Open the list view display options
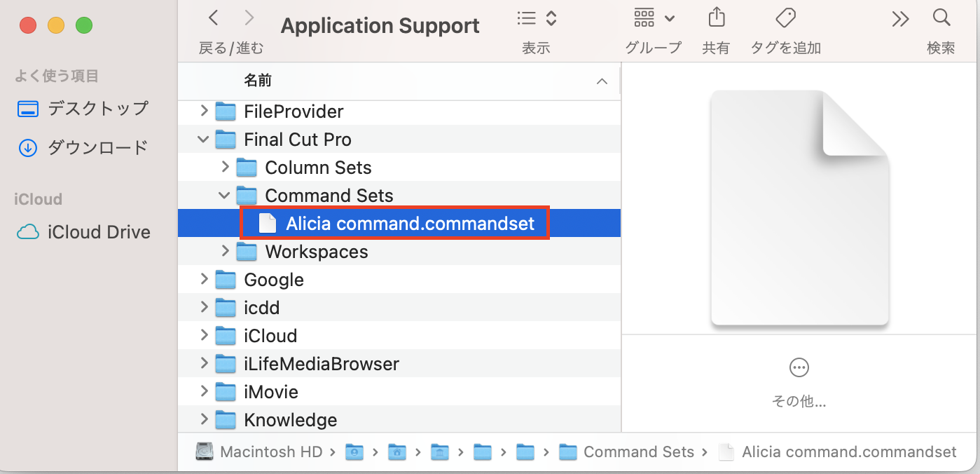 [x=537, y=18]
